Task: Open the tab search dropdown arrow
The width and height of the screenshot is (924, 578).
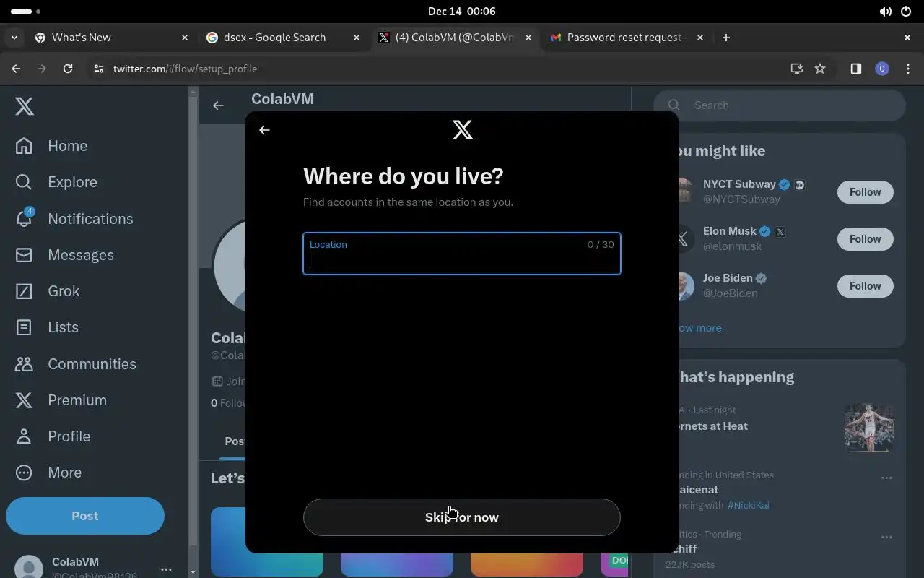Action: 14,38
